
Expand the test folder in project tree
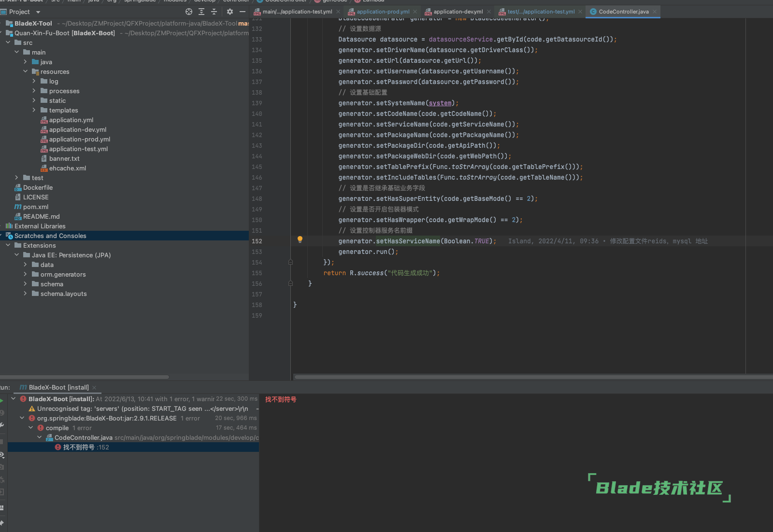(x=17, y=178)
